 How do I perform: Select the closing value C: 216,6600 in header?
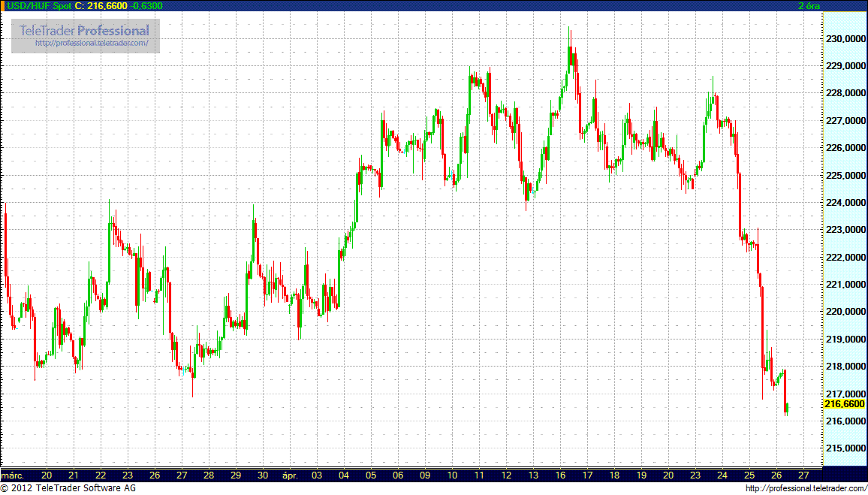[x=100, y=5]
